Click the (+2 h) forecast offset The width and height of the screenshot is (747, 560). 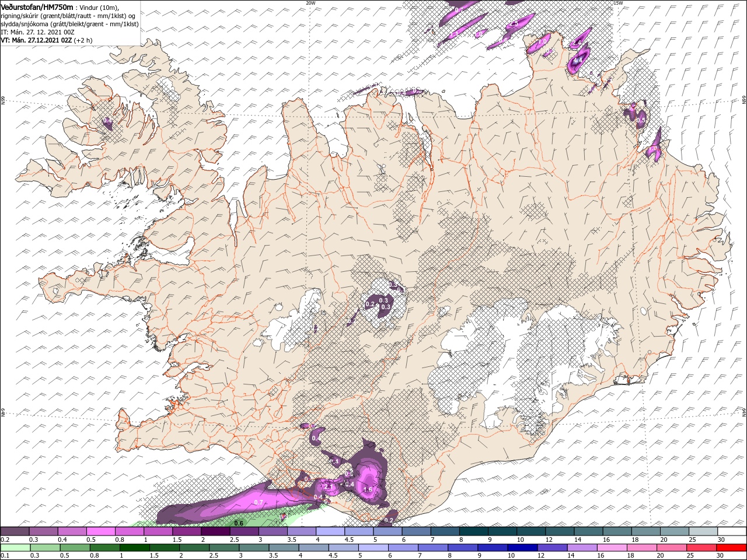(83, 40)
